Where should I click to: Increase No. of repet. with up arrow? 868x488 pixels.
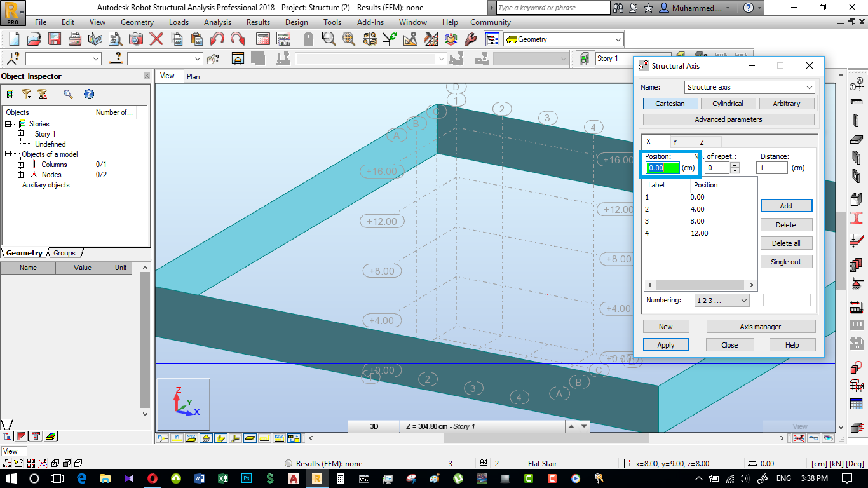pos(735,164)
